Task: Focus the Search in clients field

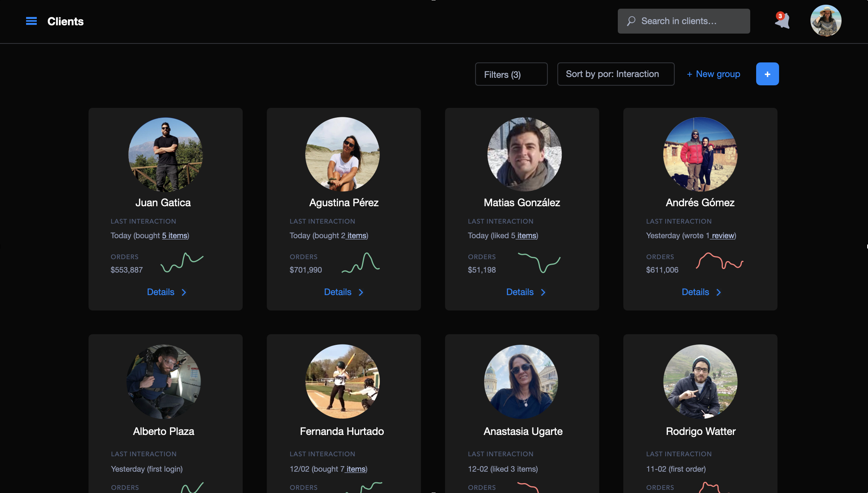Action: click(683, 21)
